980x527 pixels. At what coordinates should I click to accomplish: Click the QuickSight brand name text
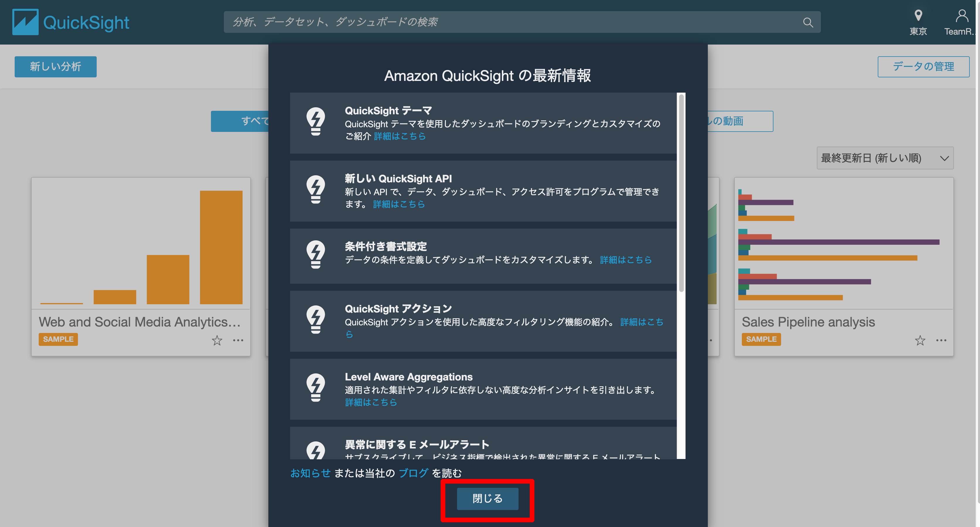click(x=86, y=23)
